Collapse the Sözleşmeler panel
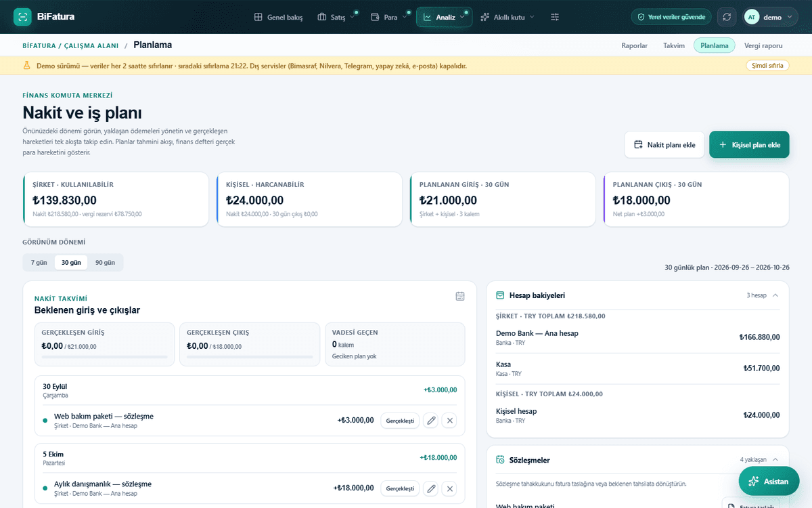Viewport: 812px width, 508px height. point(775,460)
